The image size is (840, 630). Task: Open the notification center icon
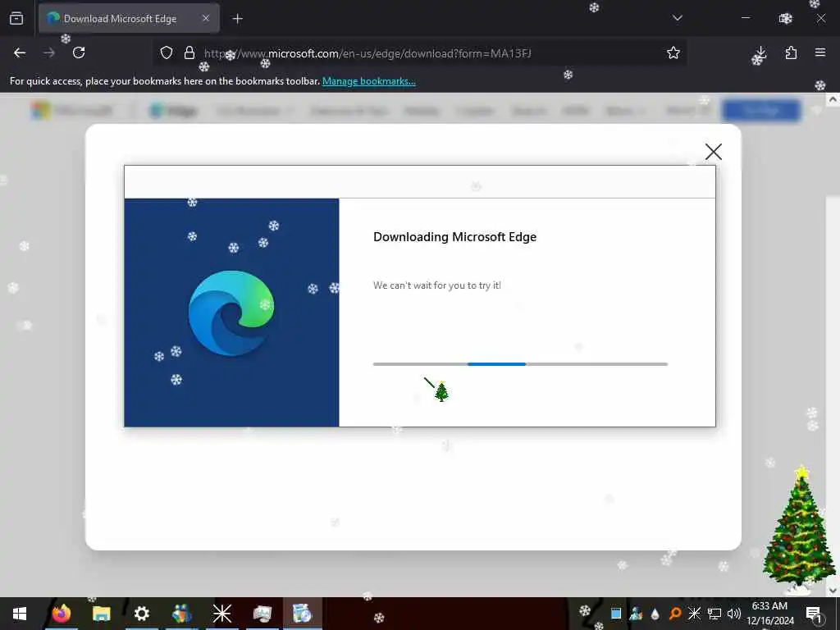[x=815, y=614]
